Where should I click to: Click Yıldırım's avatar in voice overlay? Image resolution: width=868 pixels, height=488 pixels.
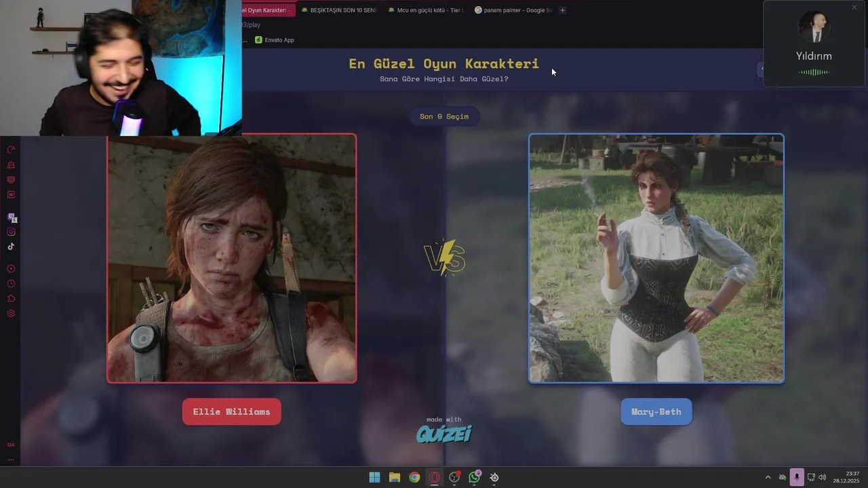coord(814,28)
